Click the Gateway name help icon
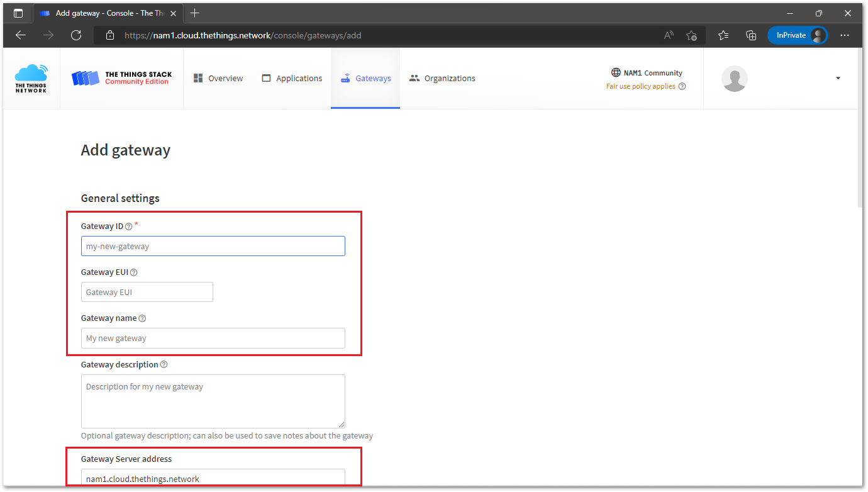This screenshot has height=492, width=868. tap(142, 318)
